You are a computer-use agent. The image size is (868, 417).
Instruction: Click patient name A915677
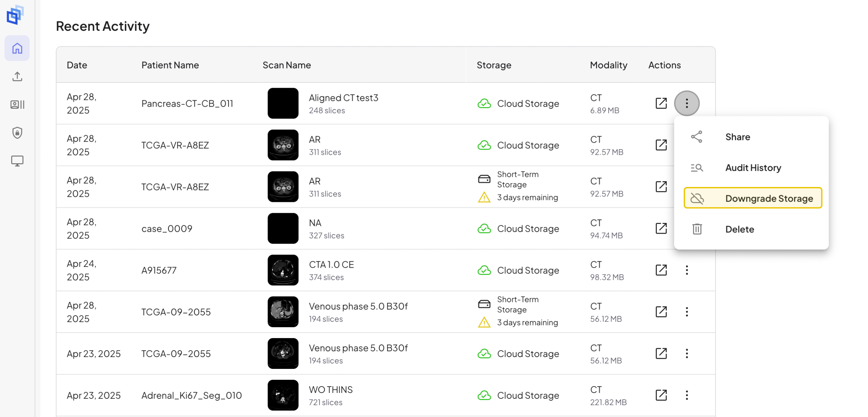[159, 270]
